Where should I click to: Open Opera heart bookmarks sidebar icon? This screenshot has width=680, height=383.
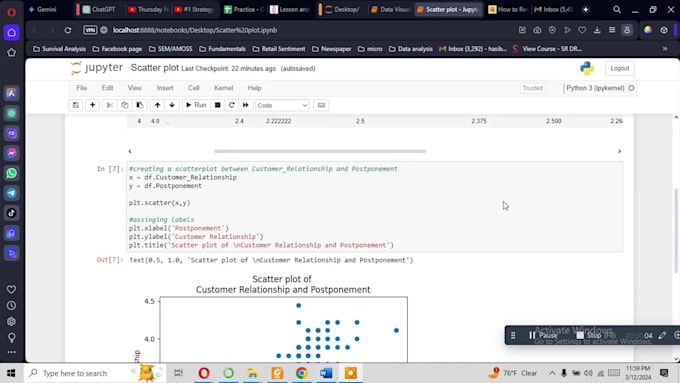(x=12, y=289)
